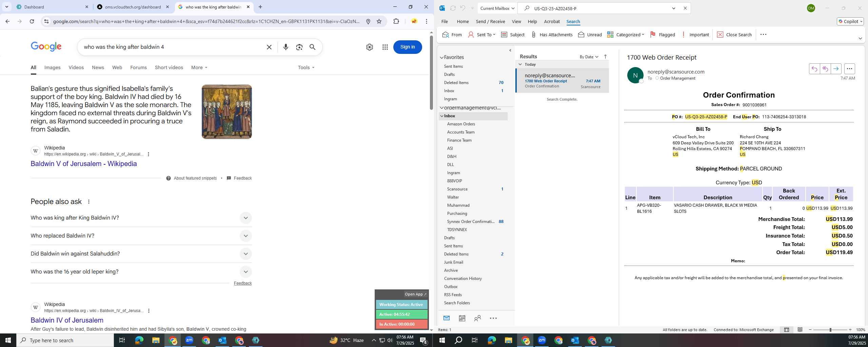Open more actions ellipsis in email header

pyautogui.click(x=849, y=69)
